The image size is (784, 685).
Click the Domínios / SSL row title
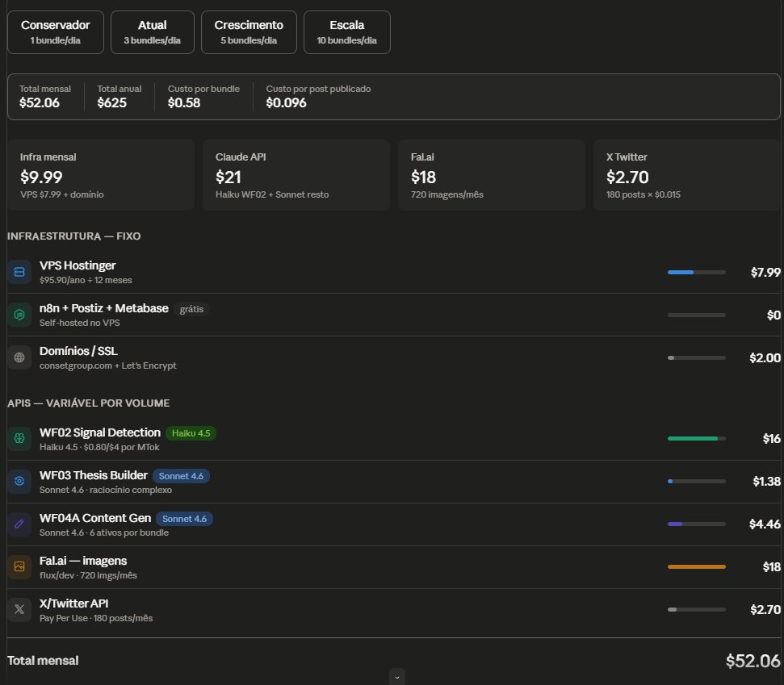pyautogui.click(x=78, y=351)
